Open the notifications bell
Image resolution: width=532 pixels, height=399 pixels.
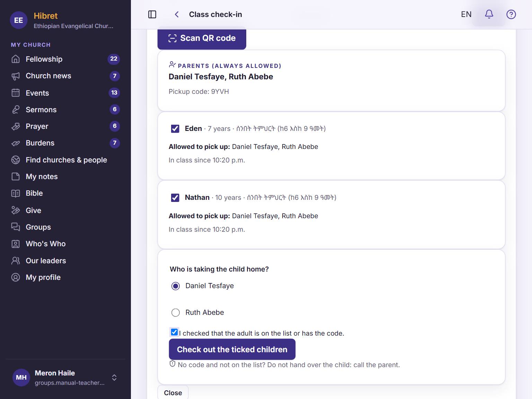click(x=489, y=14)
